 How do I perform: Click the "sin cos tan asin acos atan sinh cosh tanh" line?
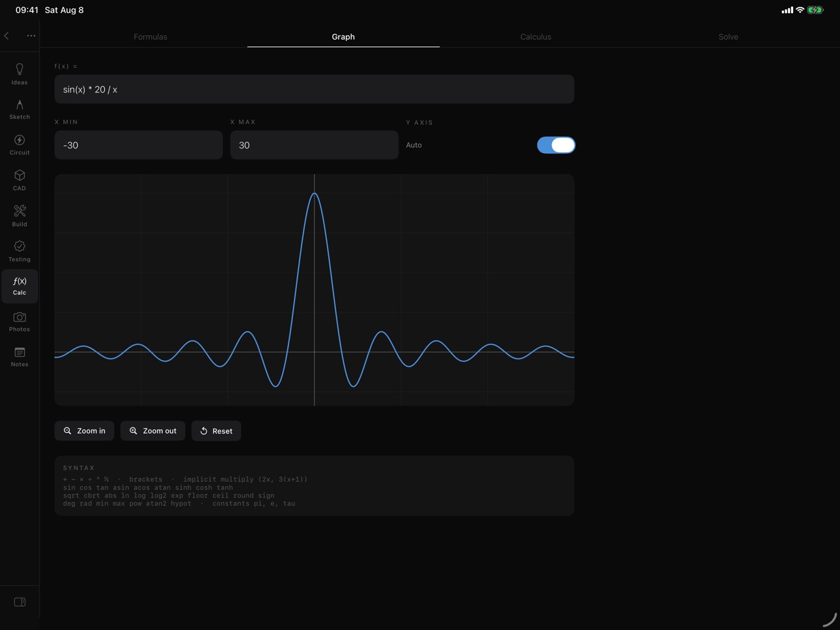(148, 487)
